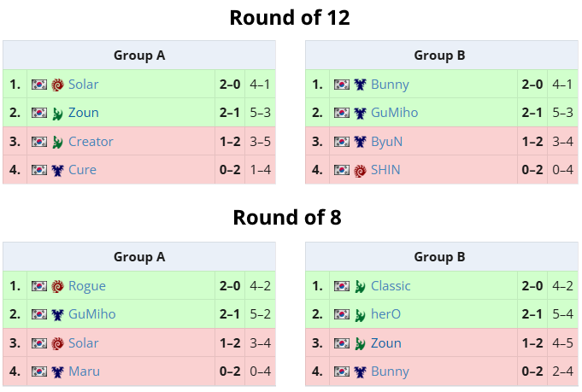Image resolution: width=582 pixels, height=392 pixels.
Task: Open the herO player link
Action: click(386, 314)
